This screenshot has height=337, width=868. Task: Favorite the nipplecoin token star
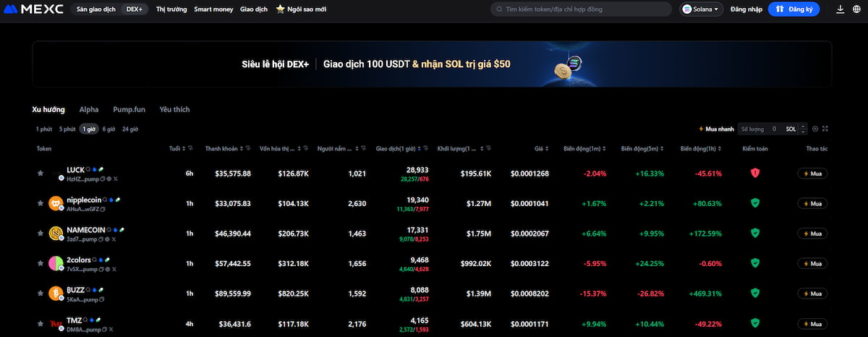pyautogui.click(x=41, y=204)
